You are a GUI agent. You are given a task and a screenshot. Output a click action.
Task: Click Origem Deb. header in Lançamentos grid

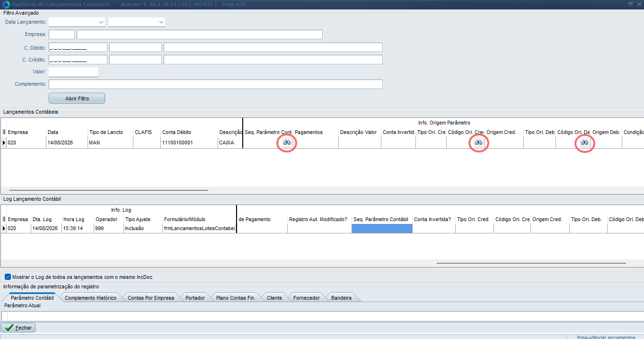pyautogui.click(x=606, y=132)
